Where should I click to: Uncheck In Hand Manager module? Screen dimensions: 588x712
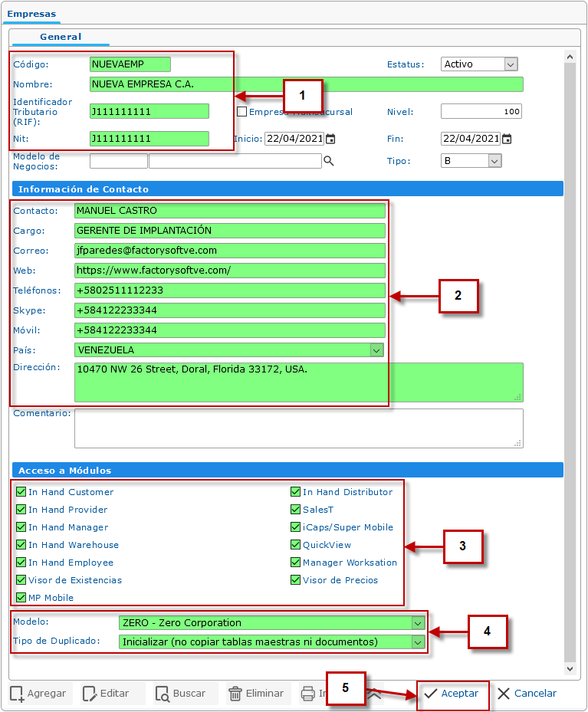pyautogui.click(x=21, y=527)
